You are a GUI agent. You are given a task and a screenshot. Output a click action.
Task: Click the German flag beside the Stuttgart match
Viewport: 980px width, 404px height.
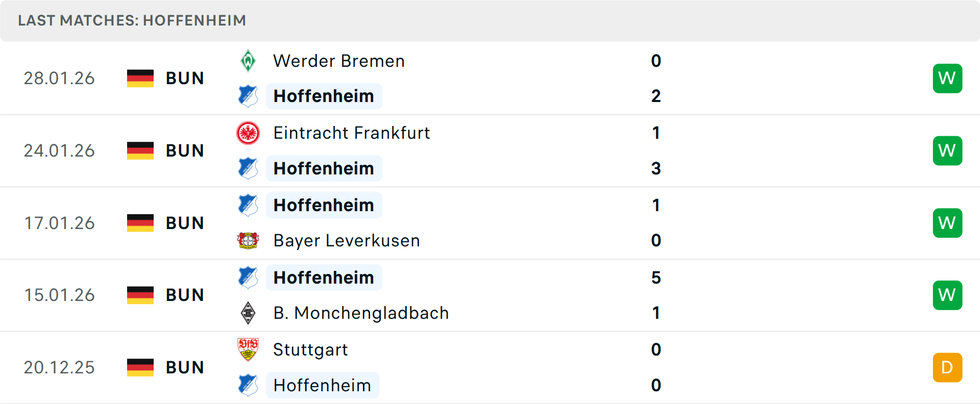[140, 367]
